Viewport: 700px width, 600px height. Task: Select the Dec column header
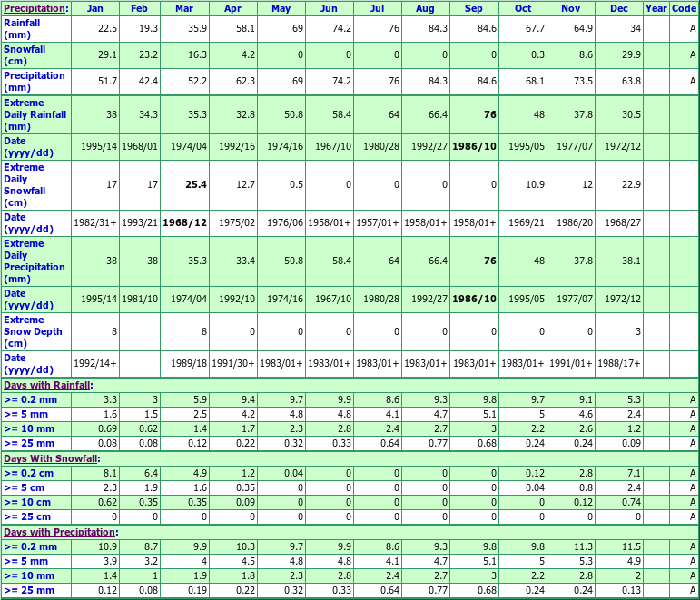[x=619, y=8]
